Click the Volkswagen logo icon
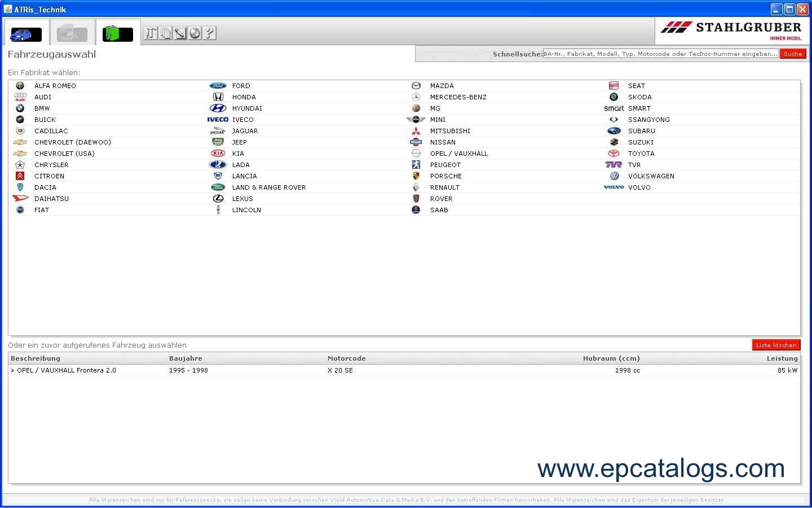This screenshot has width=812, height=508. (x=614, y=176)
